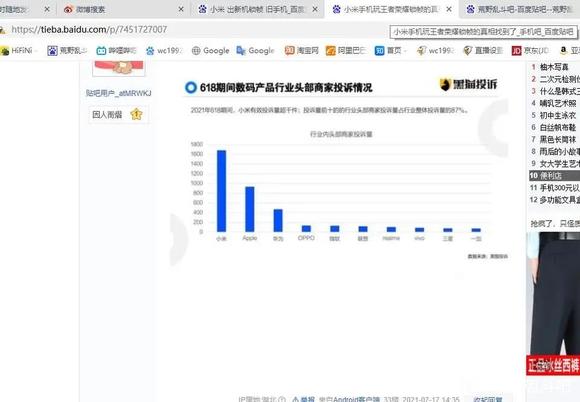Open the 阿里巴巴 bookmark
Screen dimensions: 580x402
pos(345,51)
